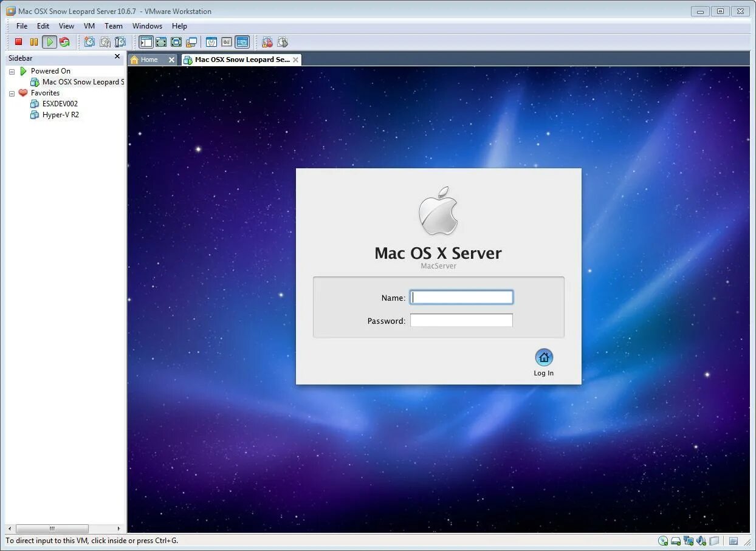The image size is (756, 551).
Task: Click the hard disk status bar icon
Action: click(676, 541)
